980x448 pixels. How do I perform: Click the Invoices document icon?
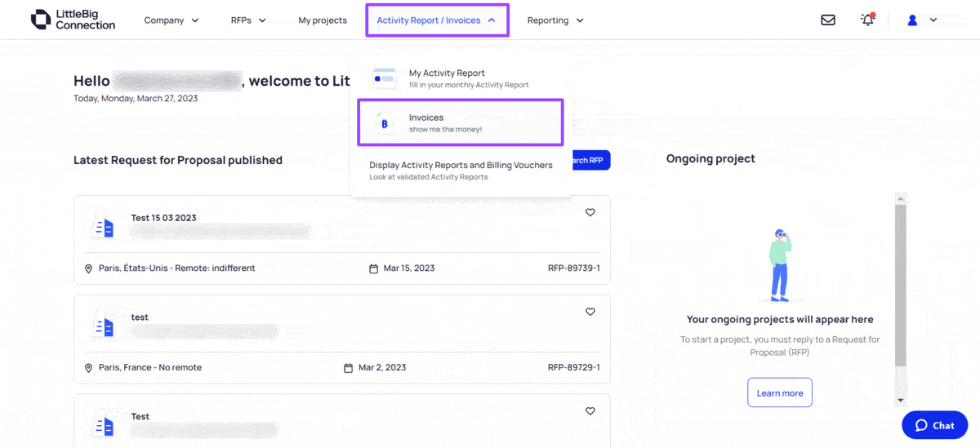[x=385, y=123]
